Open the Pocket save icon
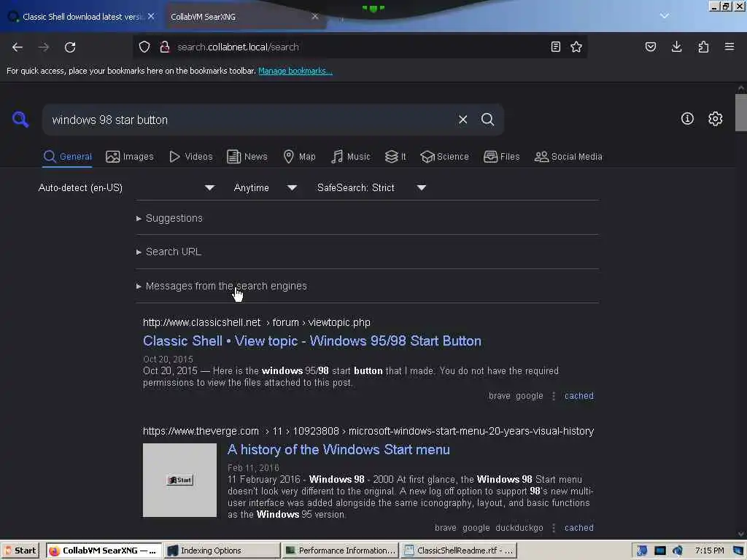 [651, 47]
